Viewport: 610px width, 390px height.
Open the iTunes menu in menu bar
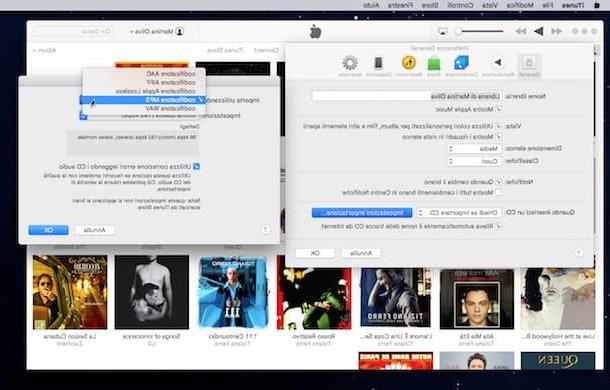573,5
